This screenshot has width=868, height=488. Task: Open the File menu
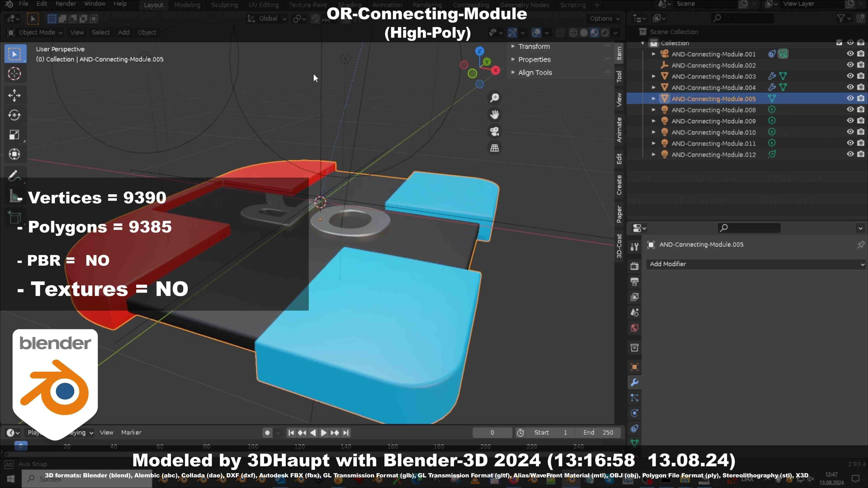[x=23, y=4]
